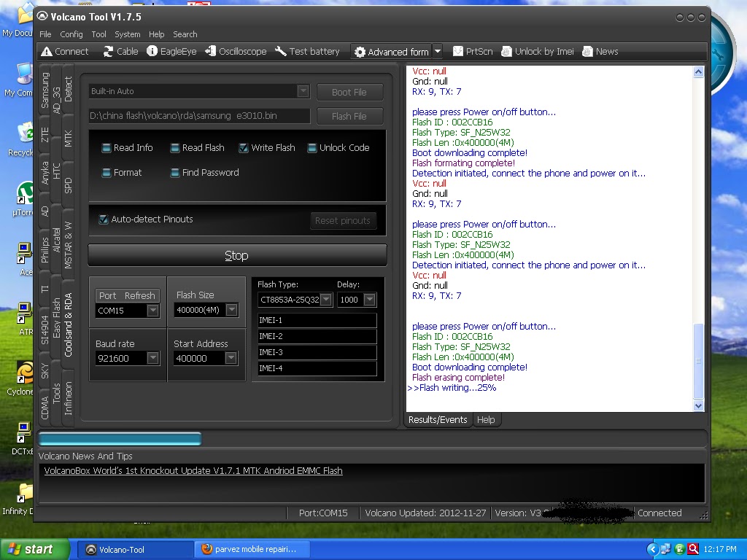This screenshot has height=560, width=747.
Task: Click the IMEI-3 input field
Action: [x=317, y=352]
